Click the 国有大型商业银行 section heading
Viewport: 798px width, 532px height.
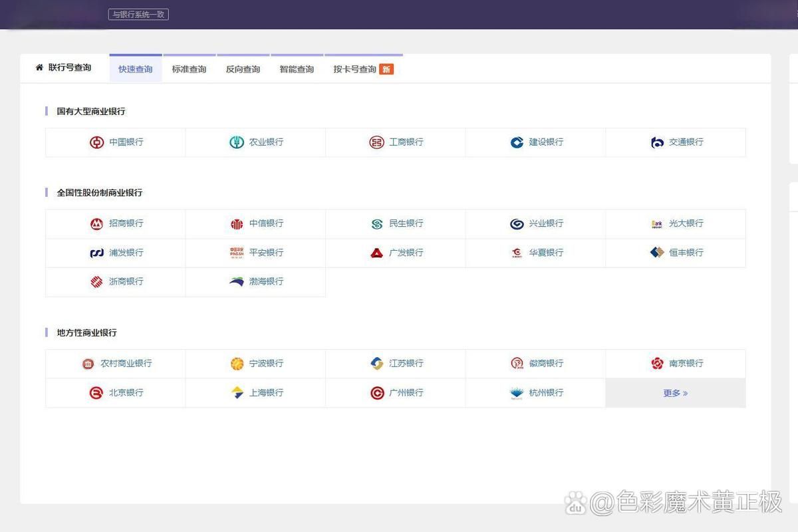(x=91, y=112)
